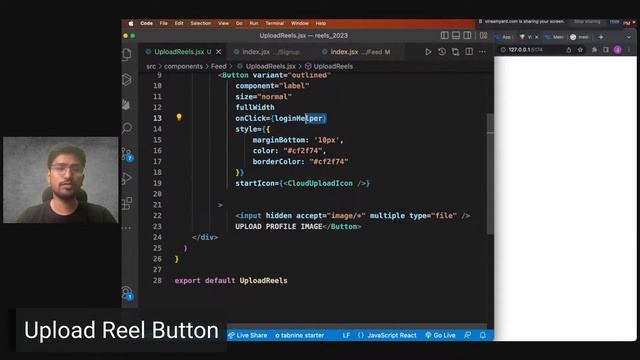
Task: Open the browser tab search chevron
Action: 629,37
